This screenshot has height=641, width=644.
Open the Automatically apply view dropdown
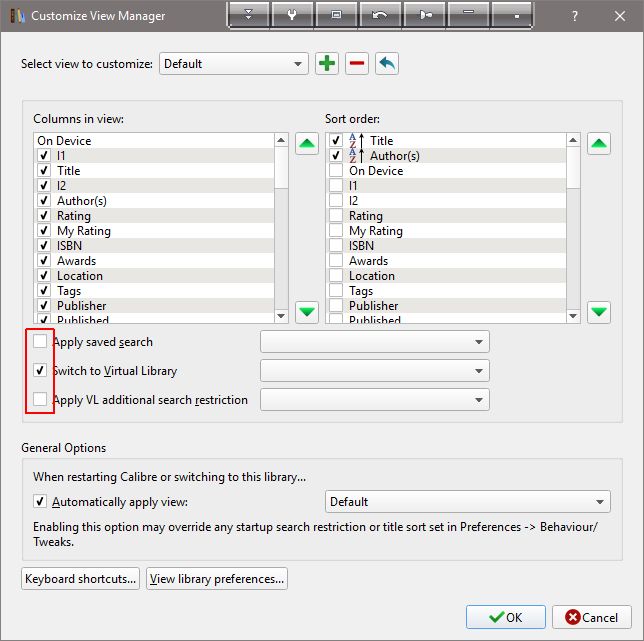click(467, 501)
